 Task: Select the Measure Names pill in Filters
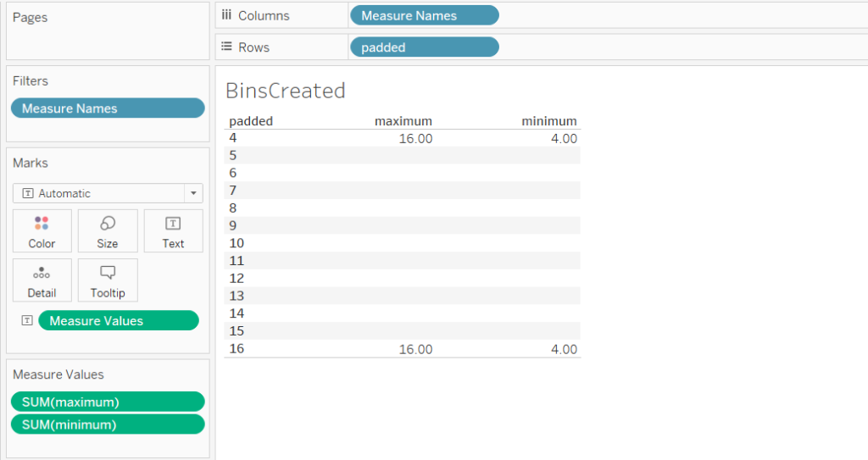108,108
